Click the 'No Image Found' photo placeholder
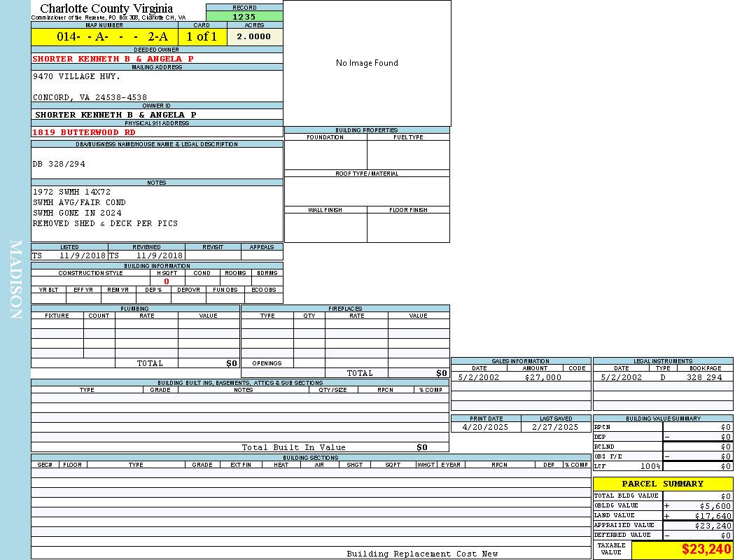The height and width of the screenshot is (560, 735). click(x=367, y=63)
